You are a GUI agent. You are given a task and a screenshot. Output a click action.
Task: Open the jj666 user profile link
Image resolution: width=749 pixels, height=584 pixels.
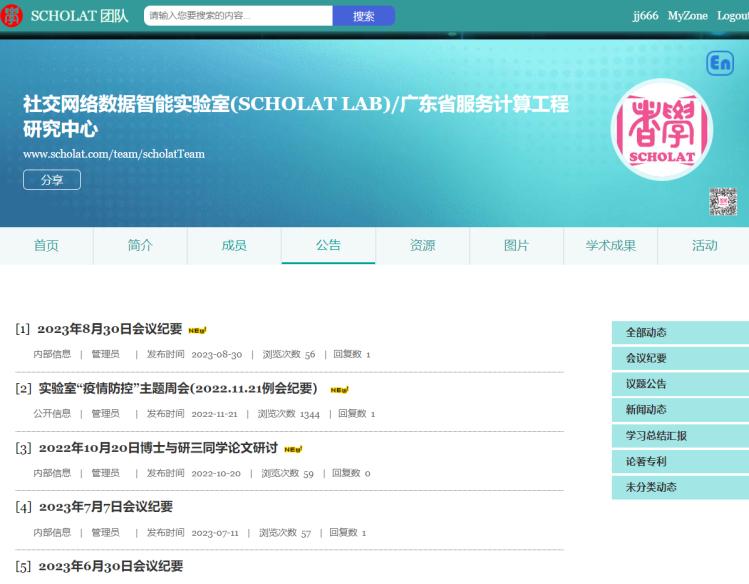[x=645, y=16]
